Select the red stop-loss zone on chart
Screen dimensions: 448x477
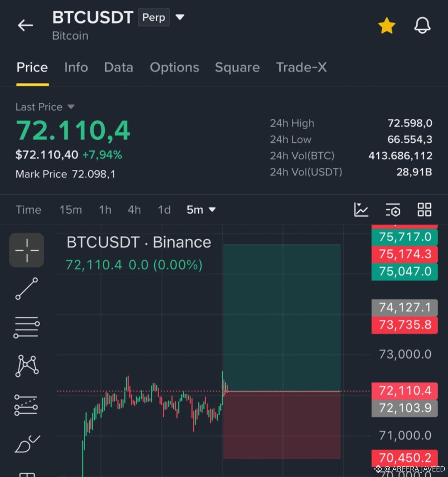pyautogui.click(x=282, y=425)
